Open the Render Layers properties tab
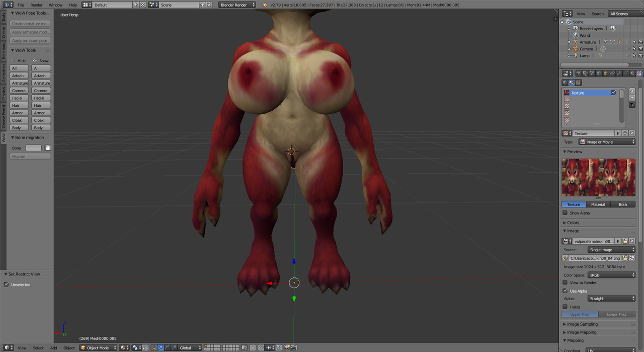The image size is (644, 352). [x=585, y=73]
